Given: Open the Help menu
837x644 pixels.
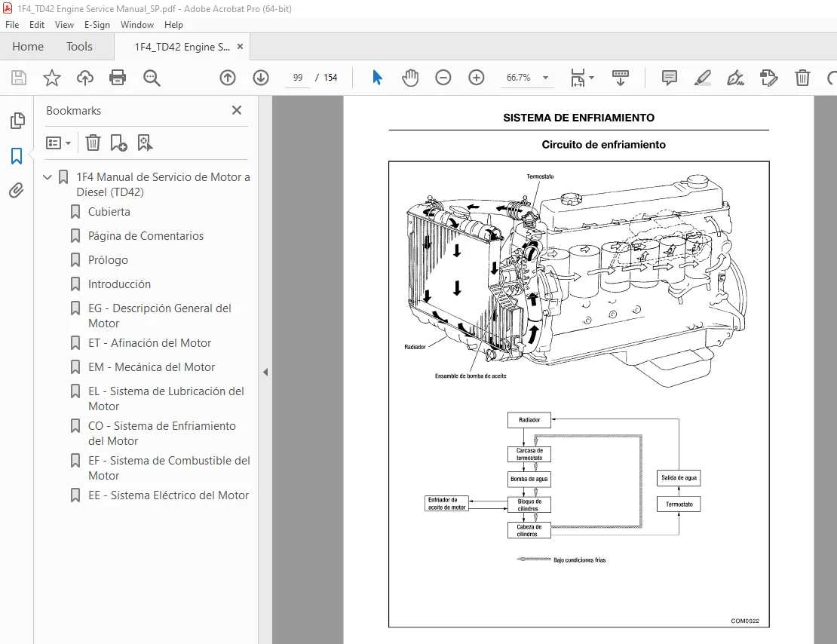Looking at the screenshot, I should pos(173,25).
